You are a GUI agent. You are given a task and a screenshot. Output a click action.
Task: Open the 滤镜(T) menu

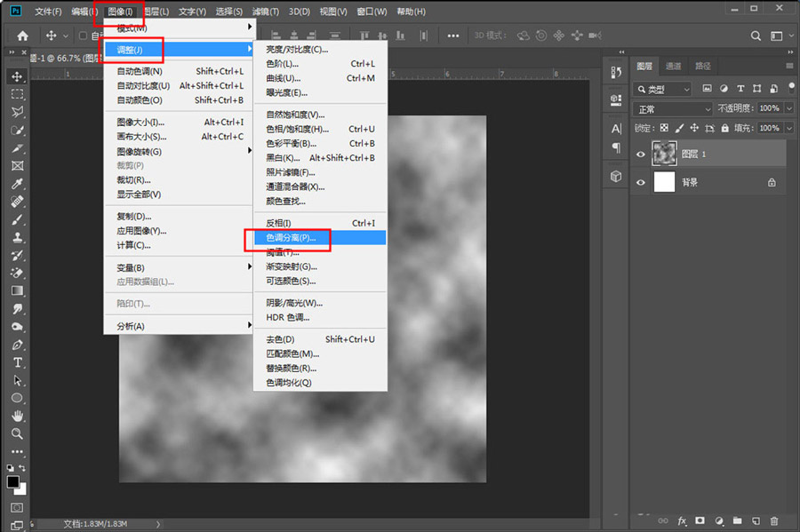coord(265,12)
